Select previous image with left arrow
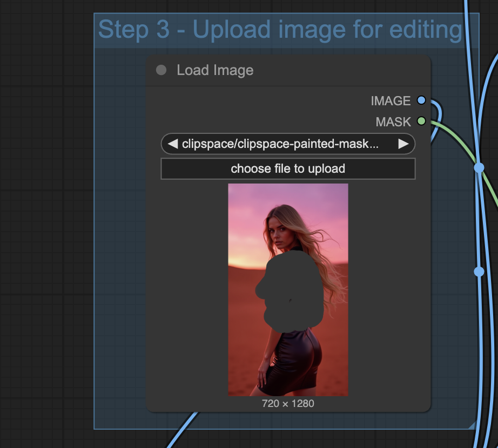Screen dimensions: 498x448 click(172, 144)
